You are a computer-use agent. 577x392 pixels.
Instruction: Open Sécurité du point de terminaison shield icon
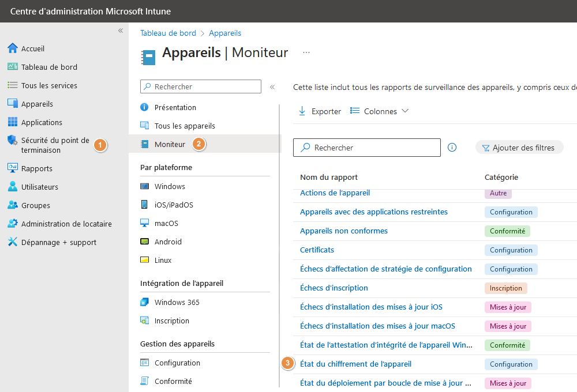(13, 140)
